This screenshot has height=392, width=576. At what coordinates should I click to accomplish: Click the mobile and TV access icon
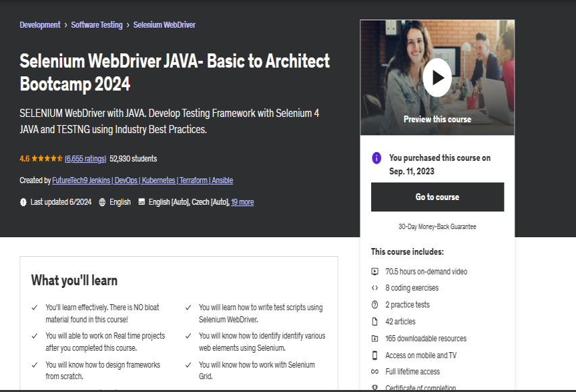coord(375,356)
